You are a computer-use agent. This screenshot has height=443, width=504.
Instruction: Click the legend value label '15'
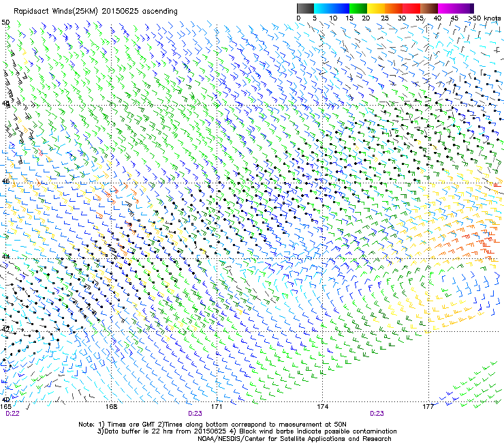point(349,18)
